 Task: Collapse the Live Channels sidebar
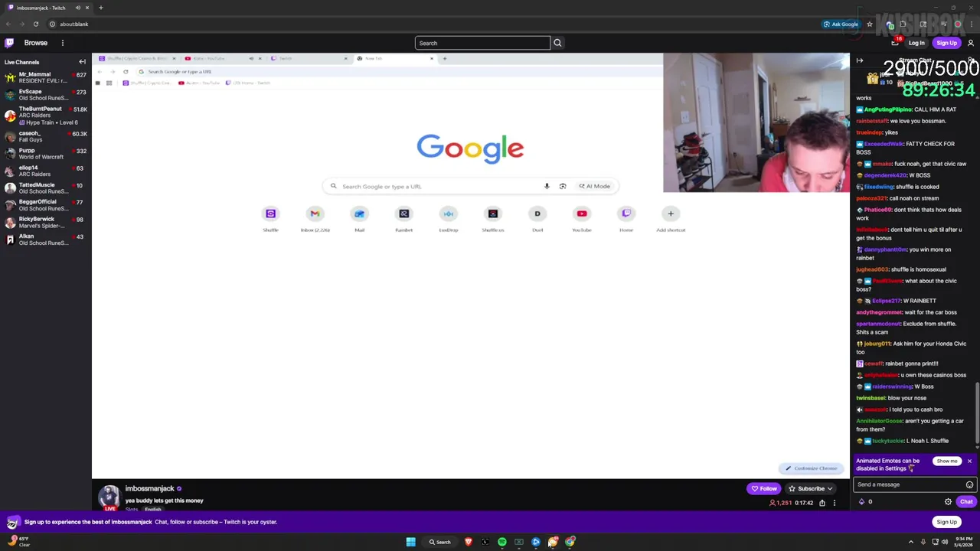click(x=82, y=62)
